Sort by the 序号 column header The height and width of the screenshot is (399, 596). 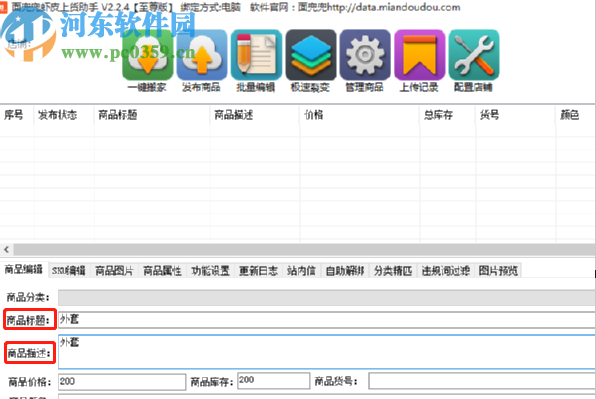click(x=17, y=115)
